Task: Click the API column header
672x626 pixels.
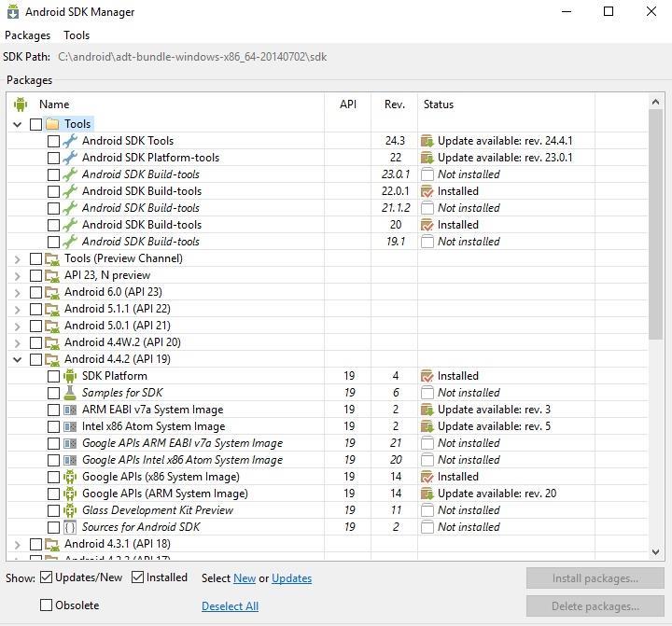Action: pos(348,104)
